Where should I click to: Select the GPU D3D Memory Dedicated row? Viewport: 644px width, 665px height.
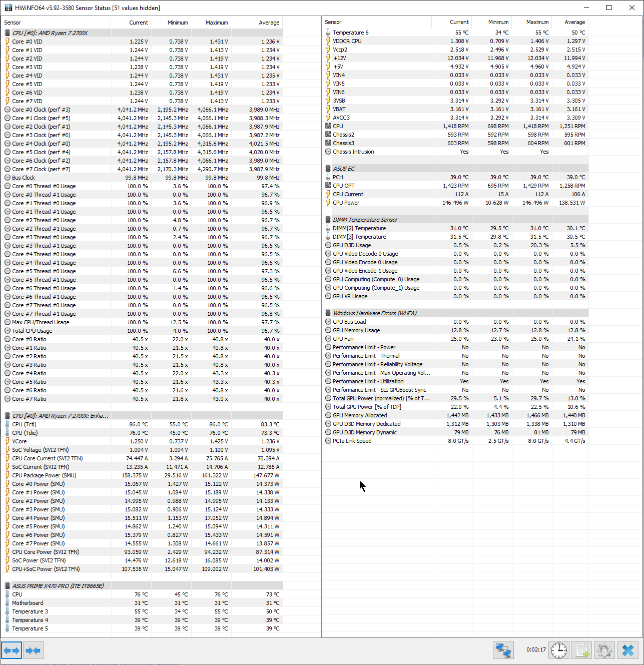pos(455,424)
